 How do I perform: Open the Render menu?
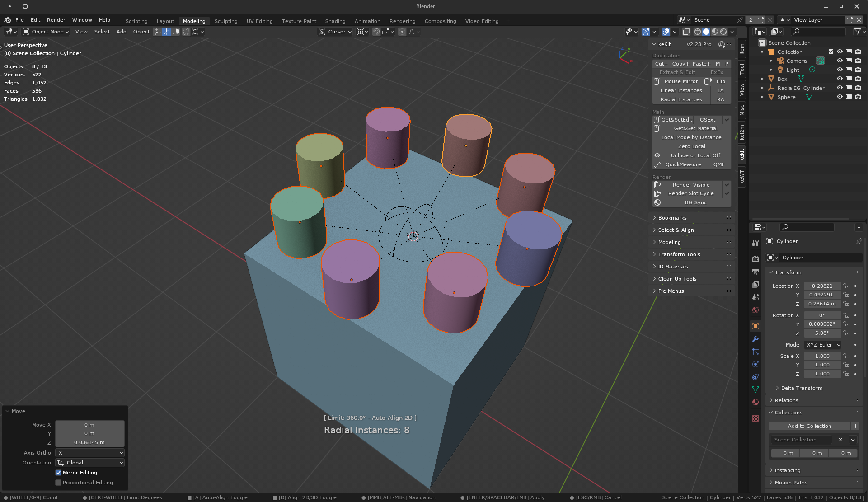pos(56,20)
